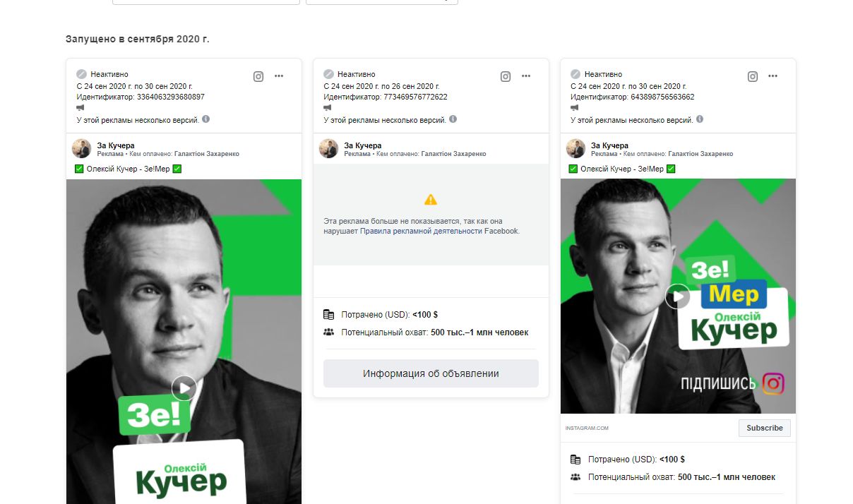Click the Instagram icon on the first ad card
Image resolution: width=853 pixels, height=504 pixels.
point(258,77)
